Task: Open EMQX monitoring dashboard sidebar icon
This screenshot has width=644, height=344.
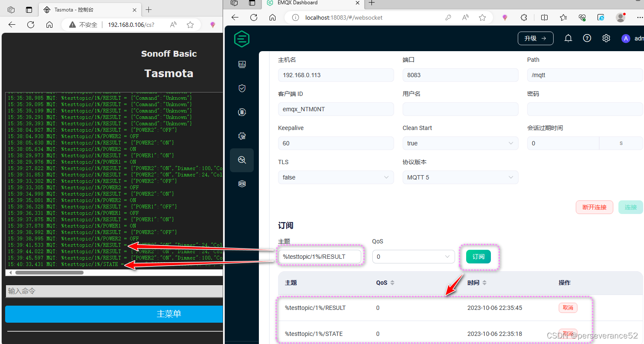Action: coord(242,64)
